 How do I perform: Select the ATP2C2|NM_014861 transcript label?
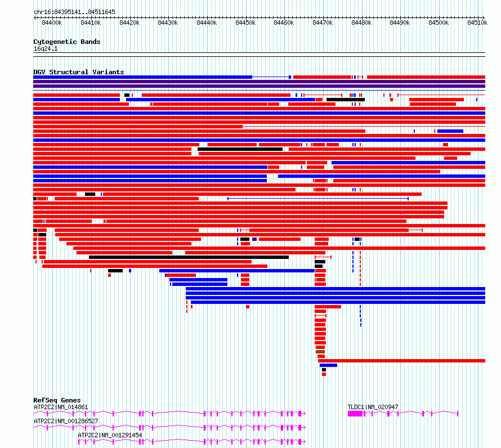point(61,407)
